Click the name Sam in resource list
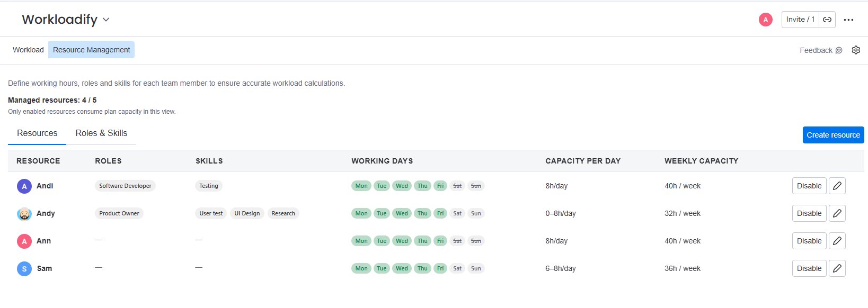Screen dimensions: 868x308 point(45,268)
